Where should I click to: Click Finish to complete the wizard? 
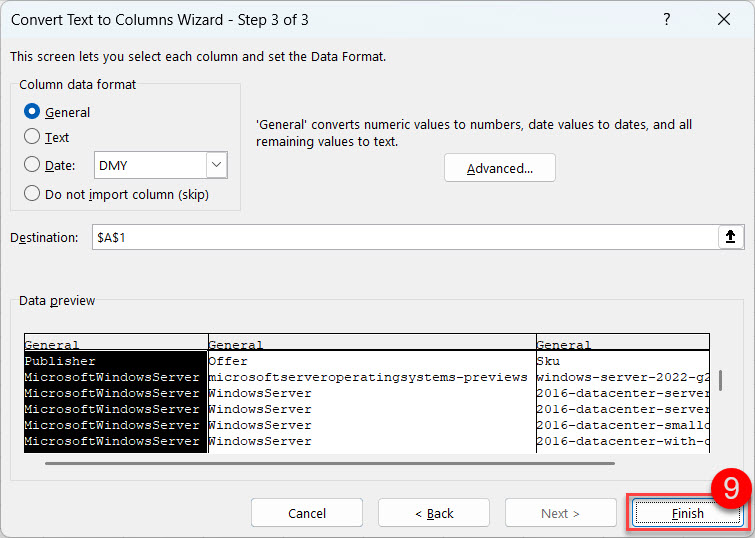click(x=687, y=513)
